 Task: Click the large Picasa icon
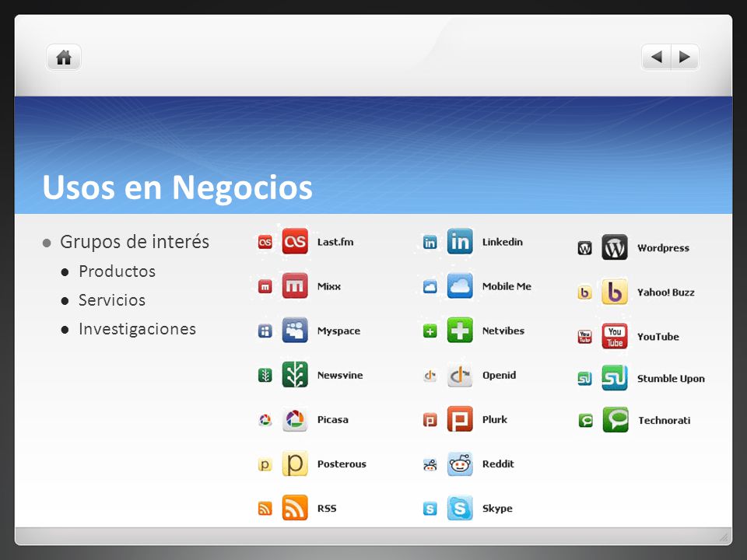295,419
